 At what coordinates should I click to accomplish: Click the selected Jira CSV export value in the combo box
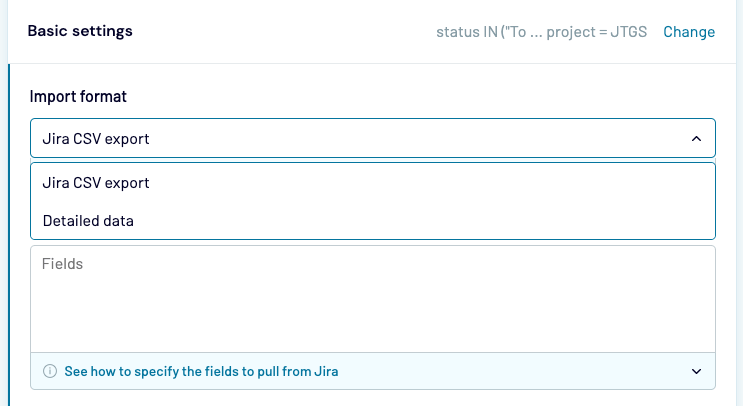click(x=96, y=139)
